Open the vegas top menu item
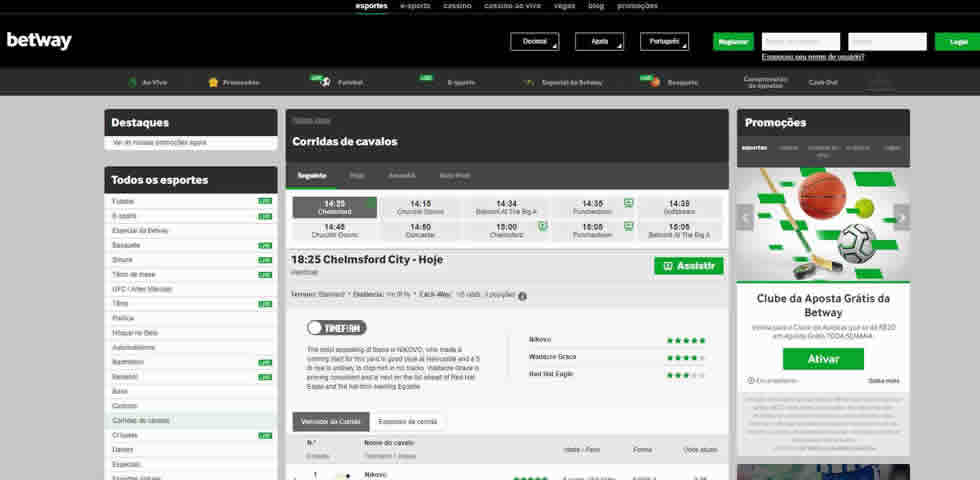 tap(564, 6)
